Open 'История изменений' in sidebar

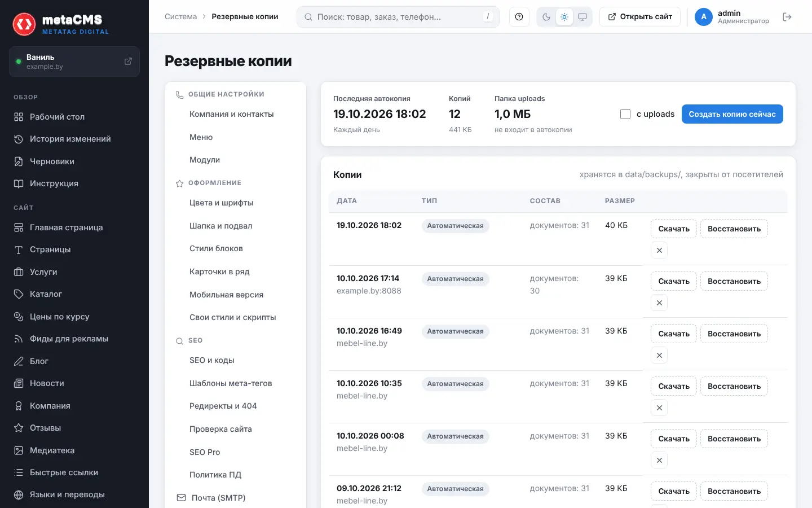pos(74,139)
